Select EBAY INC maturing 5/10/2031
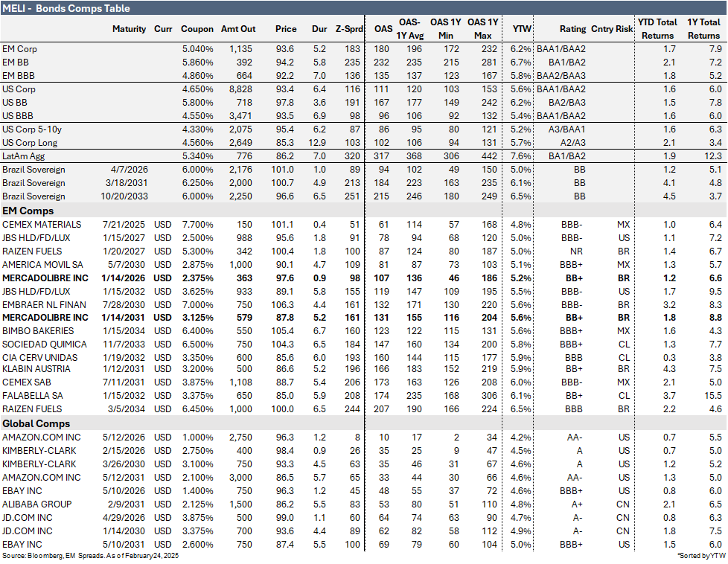Viewport: 728px width, 564px height. click(x=22, y=545)
